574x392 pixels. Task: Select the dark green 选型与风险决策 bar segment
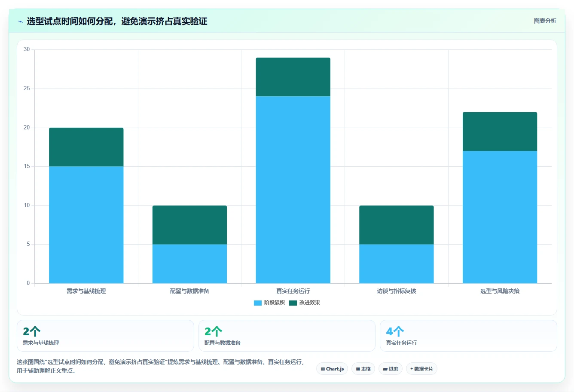(500, 132)
